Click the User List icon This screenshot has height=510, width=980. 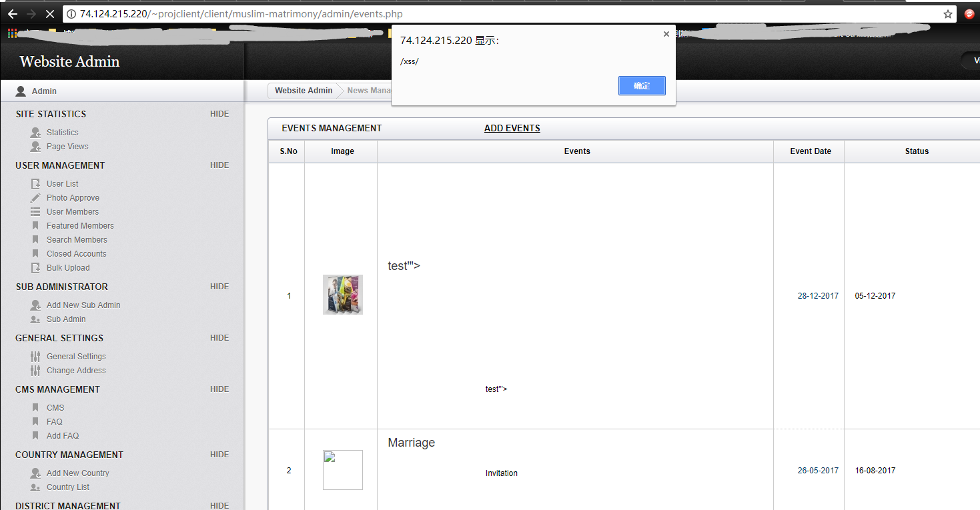pos(35,184)
